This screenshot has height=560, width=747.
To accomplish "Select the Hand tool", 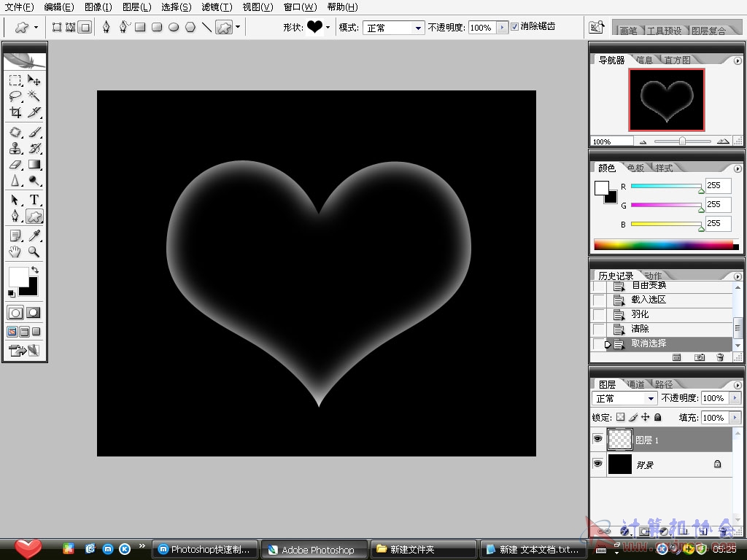I will tap(15, 252).
